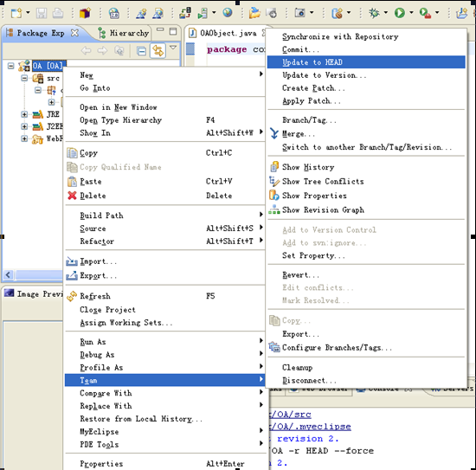Choose Configure Branches/Tags...
Viewport: 476px width, 470px height.
pos(366,347)
